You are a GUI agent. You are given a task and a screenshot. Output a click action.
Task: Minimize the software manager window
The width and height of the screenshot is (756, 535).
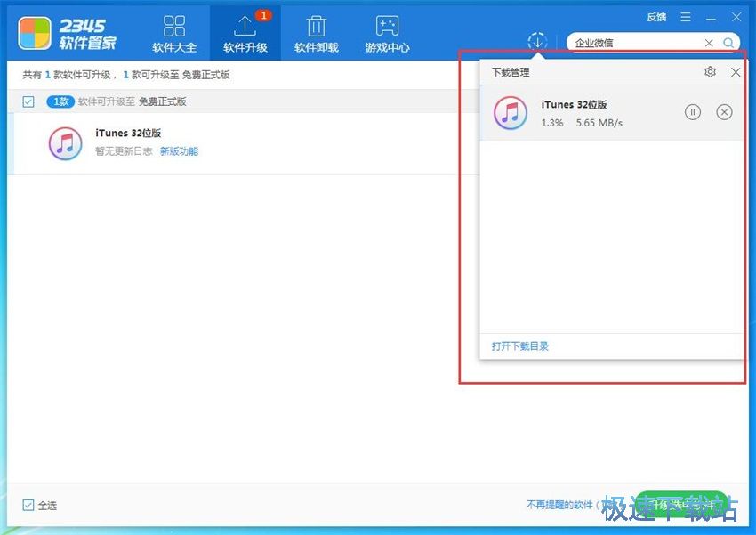[x=711, y=19]
